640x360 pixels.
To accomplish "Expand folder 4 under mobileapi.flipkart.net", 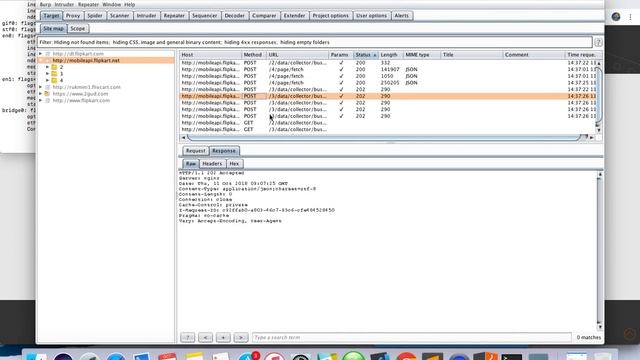I will [x=47, y=80].
